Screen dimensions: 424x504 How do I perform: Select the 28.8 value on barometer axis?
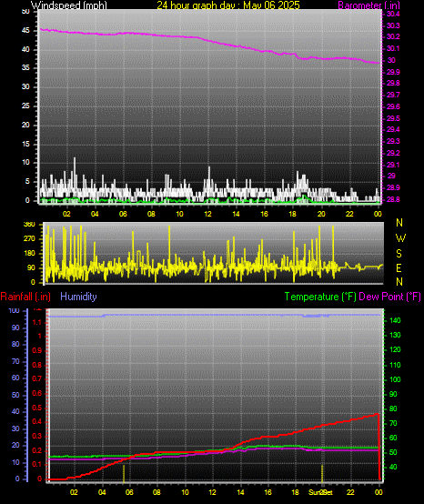point(393,199)
